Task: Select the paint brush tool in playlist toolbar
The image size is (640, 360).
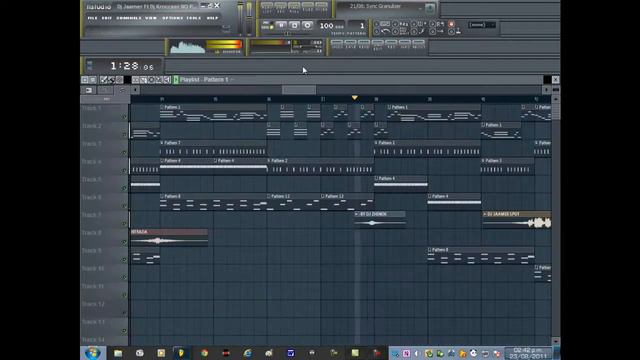Action: tap(111, 80)
